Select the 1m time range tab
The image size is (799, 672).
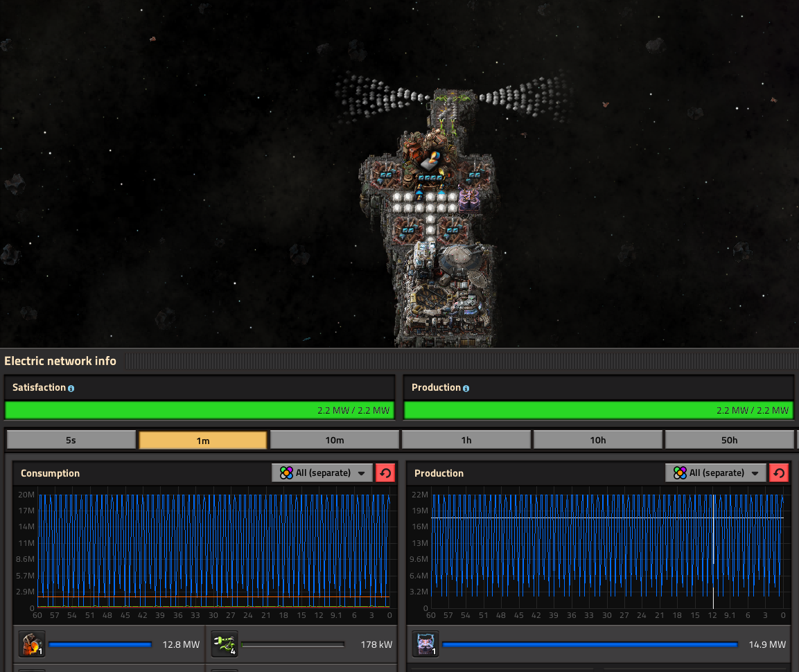coord(203,440)
